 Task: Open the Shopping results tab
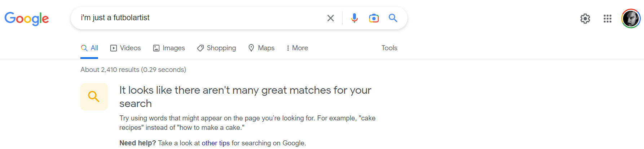tap(216, 48)
